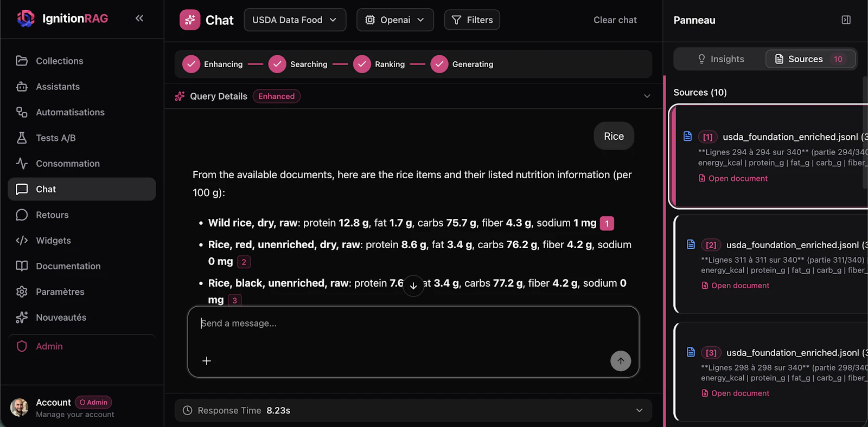This screenshot has width=868, height=427.
Task: Click the Response Time clock icon
Action: click(187, 410)
